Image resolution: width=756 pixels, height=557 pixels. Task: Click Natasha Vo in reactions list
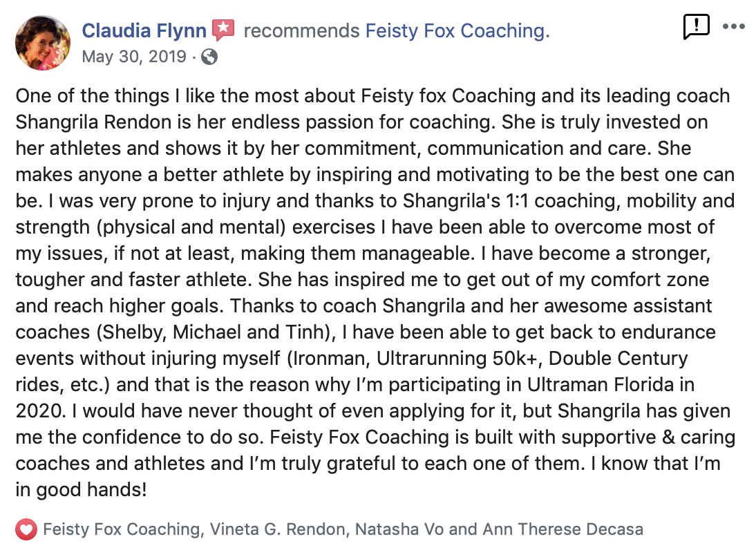[x=399, y=529]
